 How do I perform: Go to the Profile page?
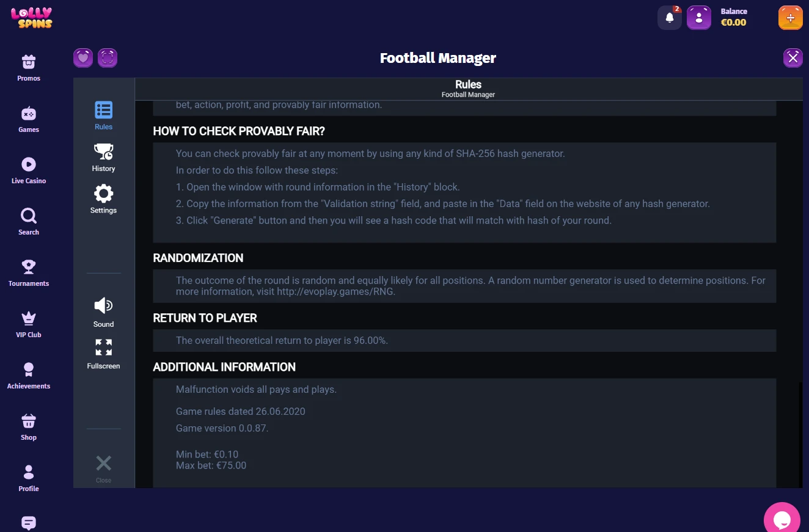(x=29, y=478)
